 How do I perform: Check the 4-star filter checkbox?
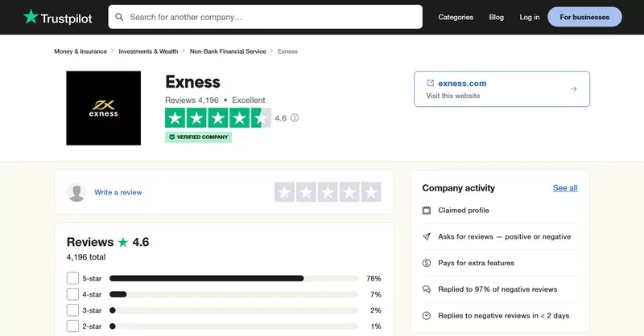coord(72,294)
